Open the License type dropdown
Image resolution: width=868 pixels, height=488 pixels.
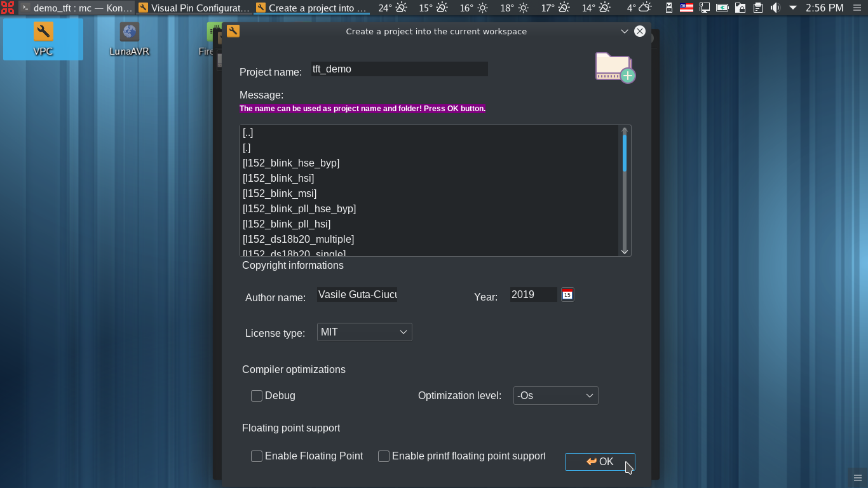[364, 332]
